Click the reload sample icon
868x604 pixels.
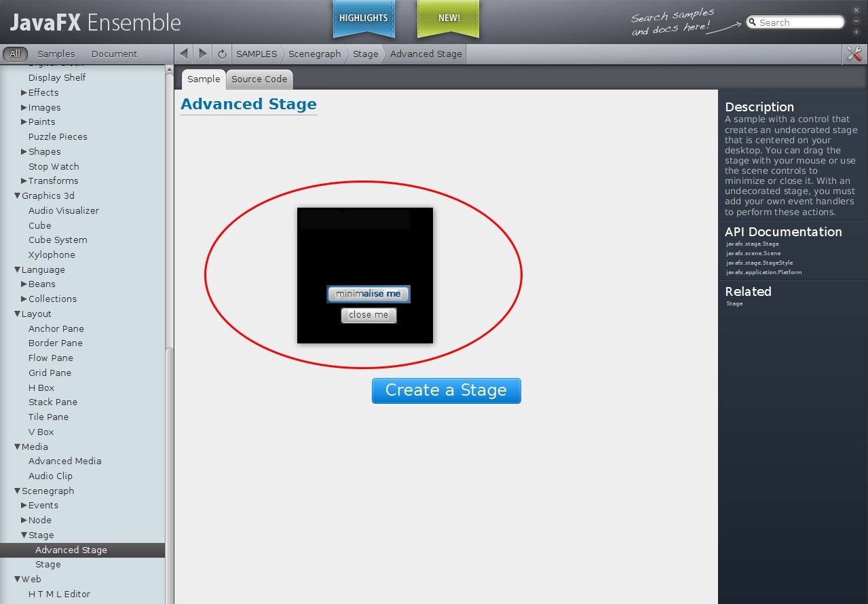(x=222, y=54)
